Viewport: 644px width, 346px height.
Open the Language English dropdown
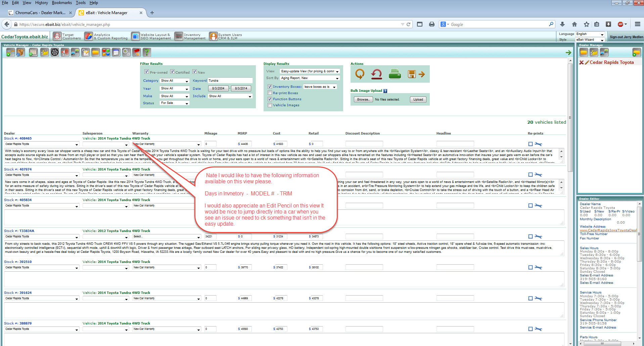pyautogui.click(x=590, y=34)
